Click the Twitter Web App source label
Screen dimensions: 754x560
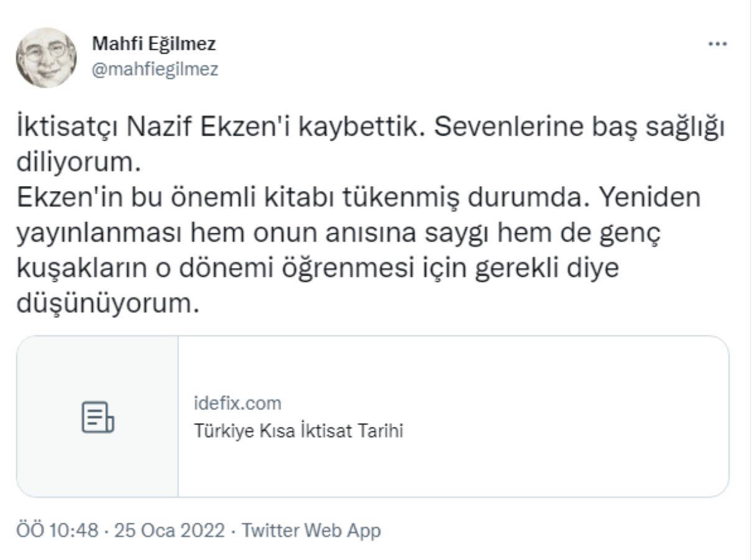tap(310, 531)
